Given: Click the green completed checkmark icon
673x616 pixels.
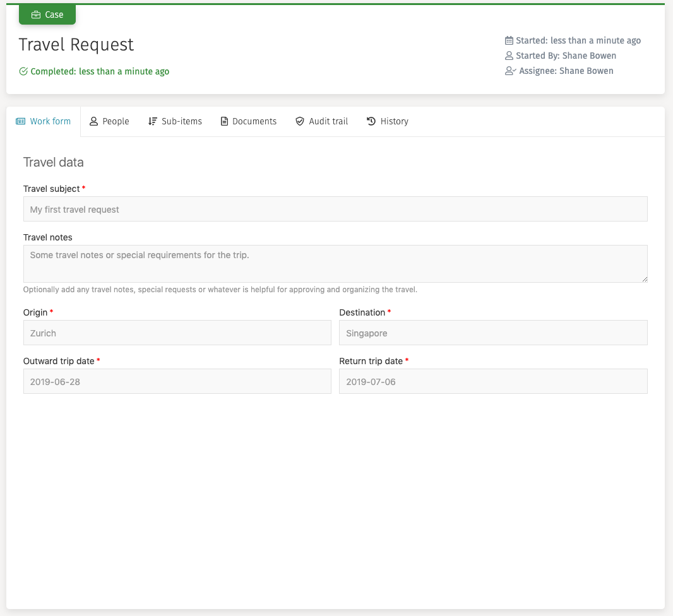Looking at the screenshot, I should 23,71.
